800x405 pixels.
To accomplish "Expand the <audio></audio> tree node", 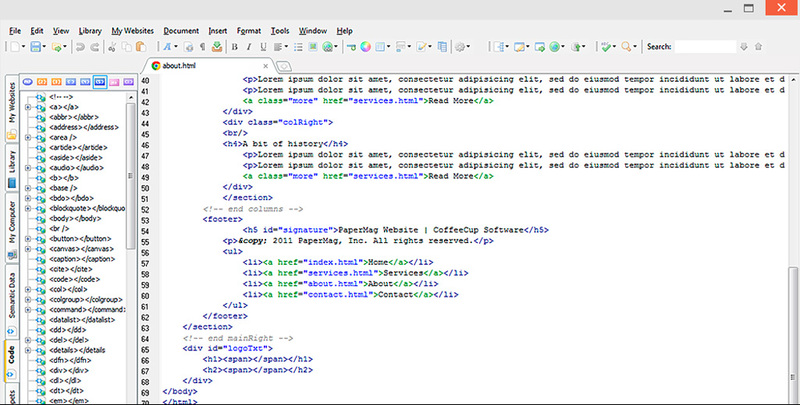I will 28,168.
